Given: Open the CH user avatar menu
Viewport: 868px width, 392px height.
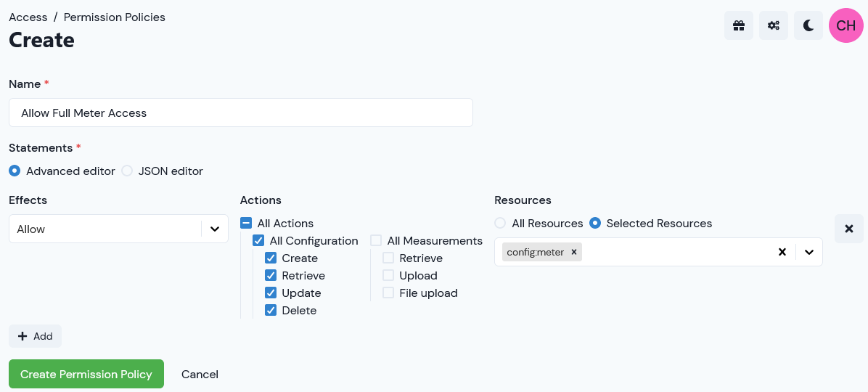Looking at the screenshot, I should tap(846, 25).
